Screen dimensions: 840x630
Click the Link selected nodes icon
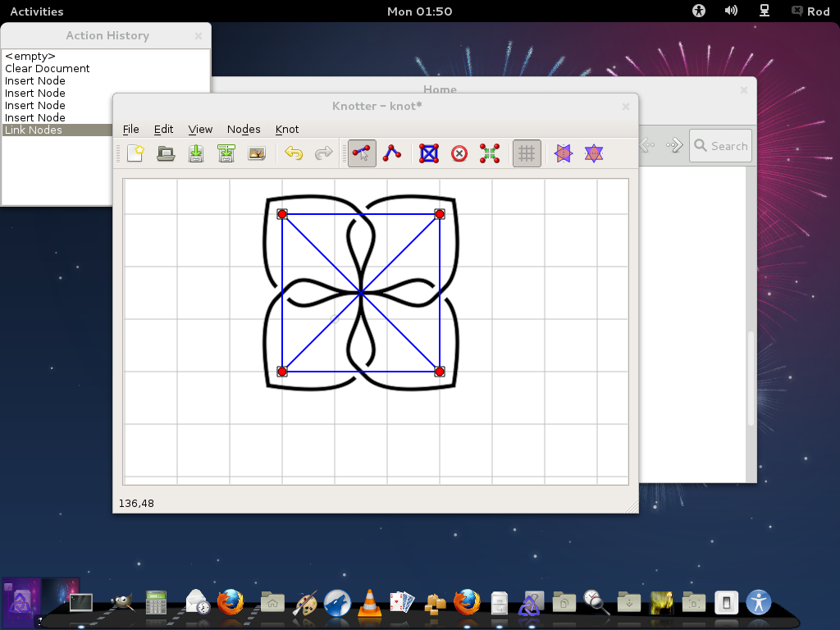pos(429,153)
